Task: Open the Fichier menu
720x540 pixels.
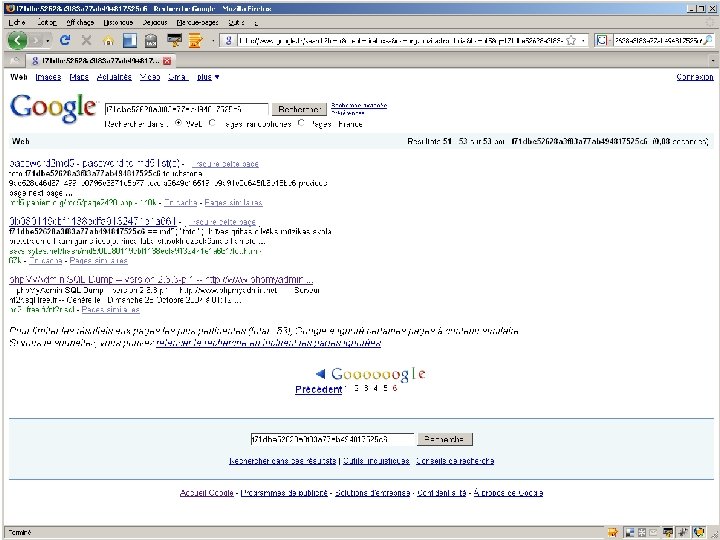Action: click(17, 22)
